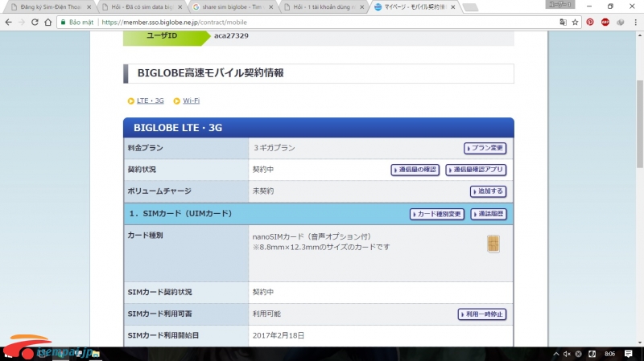
Task: Click the 利用可能 status text
Action: tap(266, 314)
